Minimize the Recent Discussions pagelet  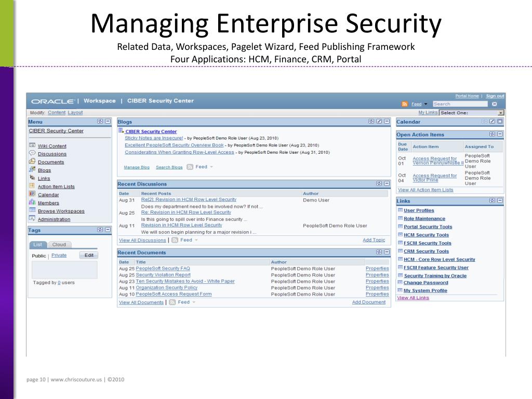[387, 183]
